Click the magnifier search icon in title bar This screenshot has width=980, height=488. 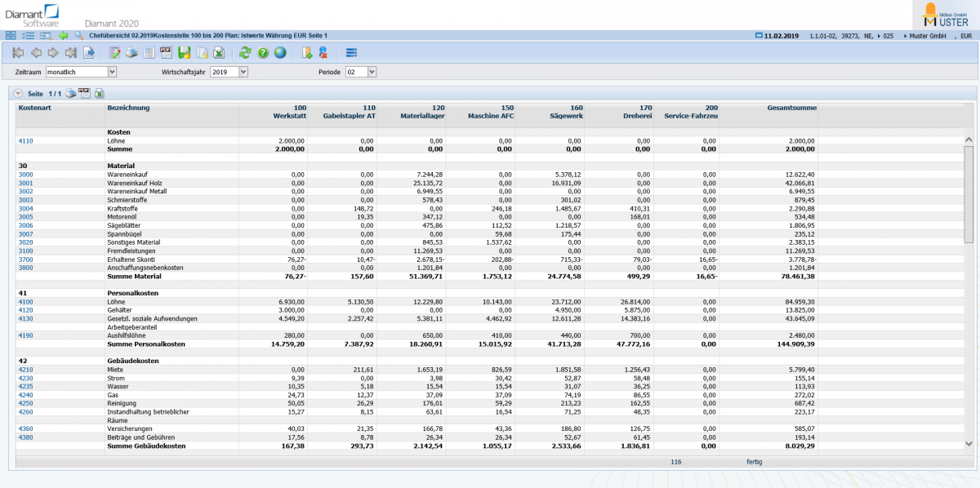(79, 36)
